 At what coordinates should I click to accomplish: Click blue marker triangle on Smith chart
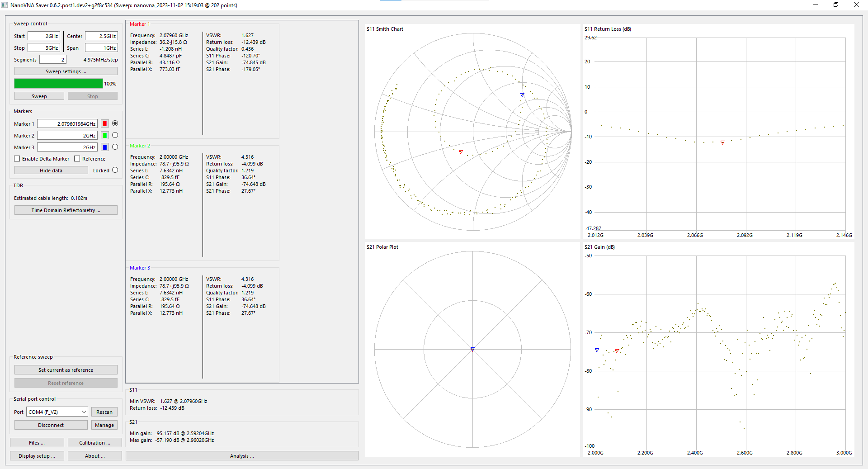522,95
